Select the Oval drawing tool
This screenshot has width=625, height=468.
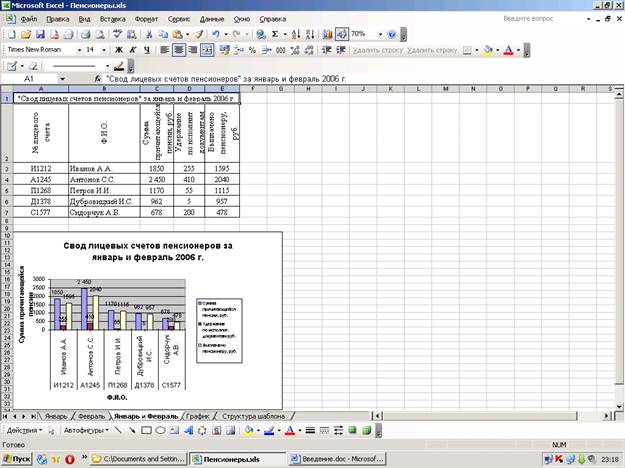[x=160, y=429]
